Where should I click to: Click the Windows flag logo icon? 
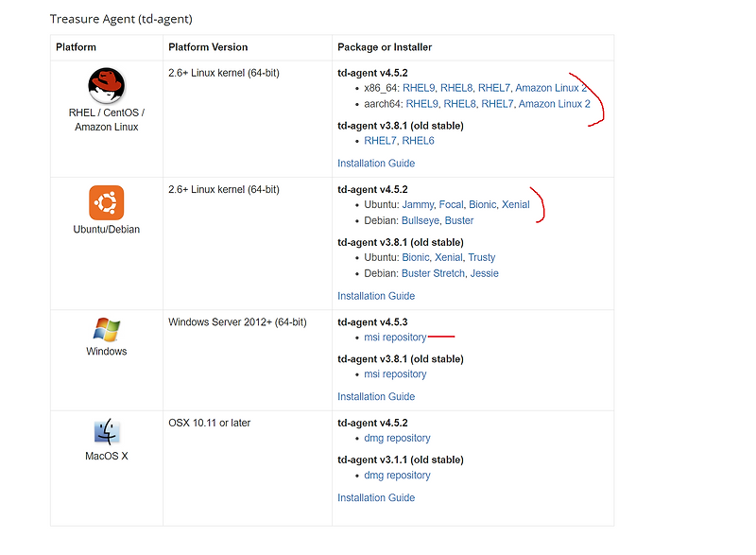pos(106,330)
